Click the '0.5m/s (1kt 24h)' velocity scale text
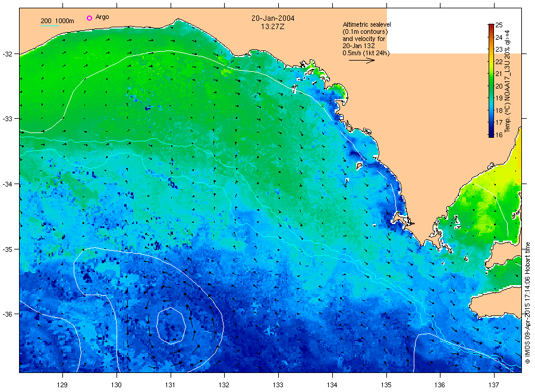 point(366,53)
